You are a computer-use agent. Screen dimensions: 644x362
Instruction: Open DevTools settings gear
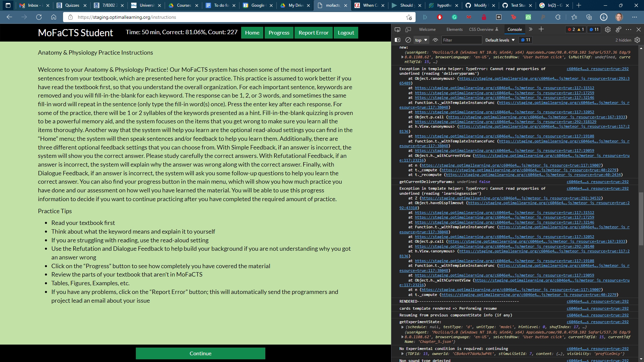(x=608, y=29)
